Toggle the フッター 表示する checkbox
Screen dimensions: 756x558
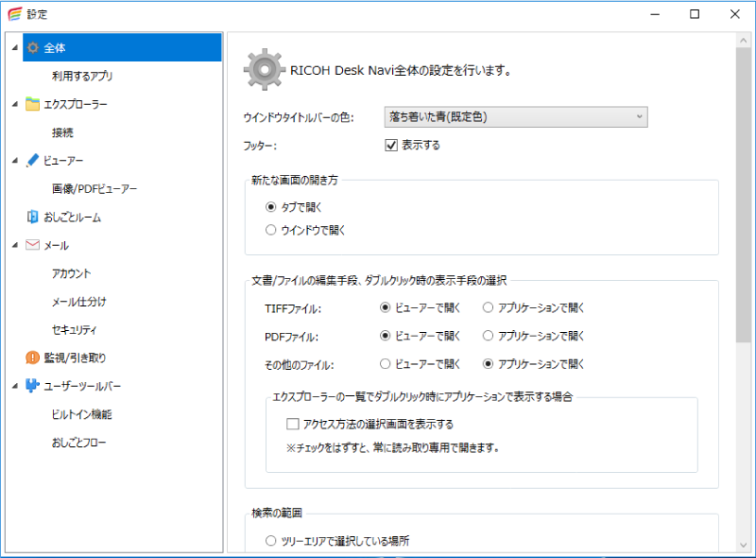[391, 145]
